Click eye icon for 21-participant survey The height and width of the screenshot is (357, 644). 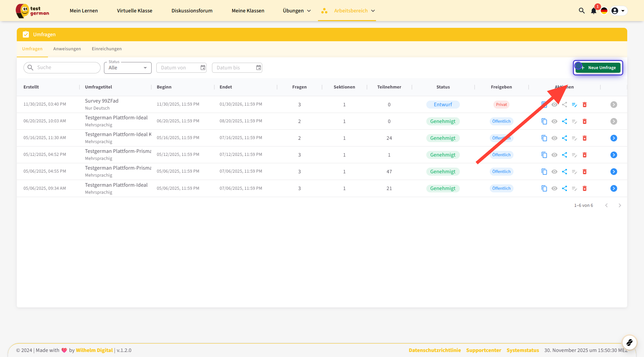pyautogui.click(x=554, y=188)
